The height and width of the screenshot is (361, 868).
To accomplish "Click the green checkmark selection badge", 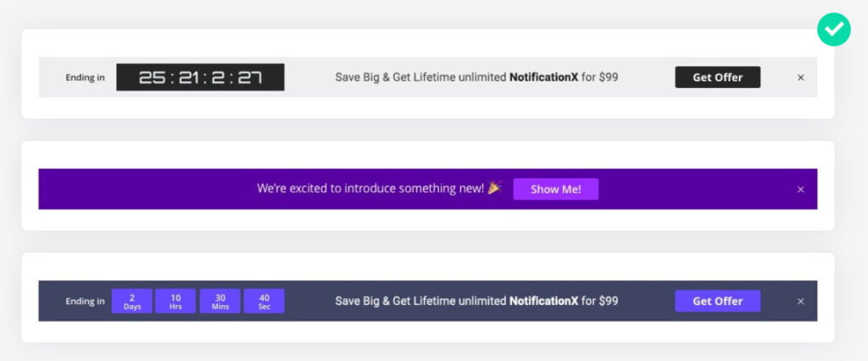I will pos(834,30).
